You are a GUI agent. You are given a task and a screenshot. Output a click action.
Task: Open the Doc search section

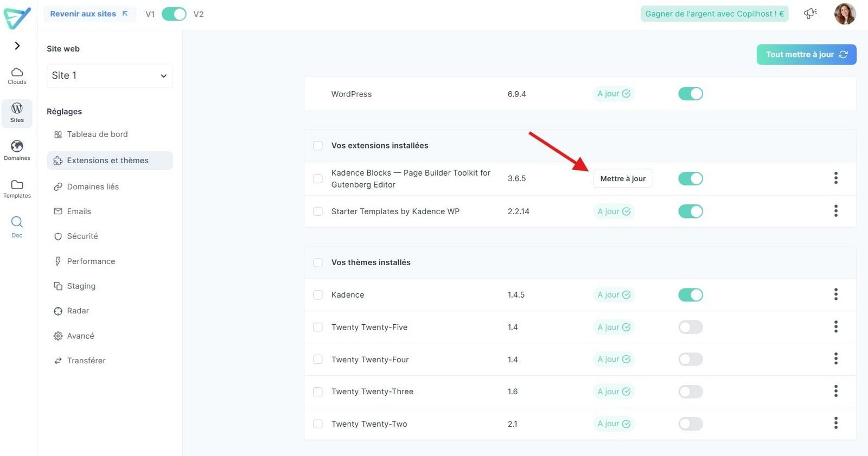click(17, 227)
